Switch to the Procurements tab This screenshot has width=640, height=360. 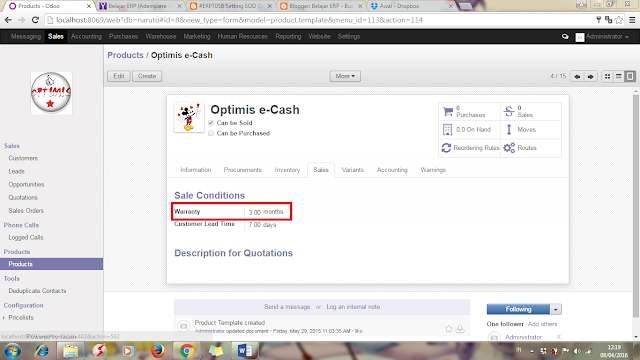click(242, 170)
